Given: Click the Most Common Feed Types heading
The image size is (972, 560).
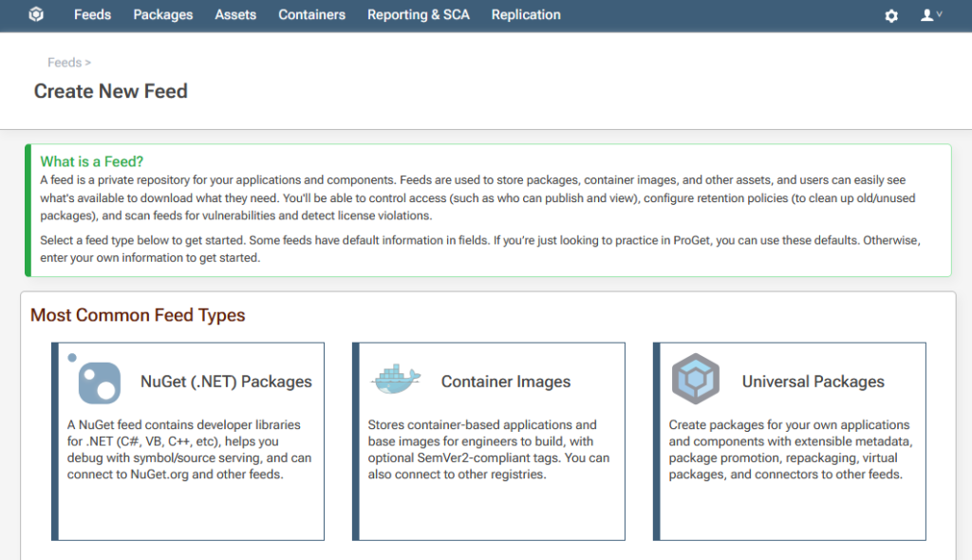Looking at the screenshot, I should pyautogui.click(x=138, y=315).
